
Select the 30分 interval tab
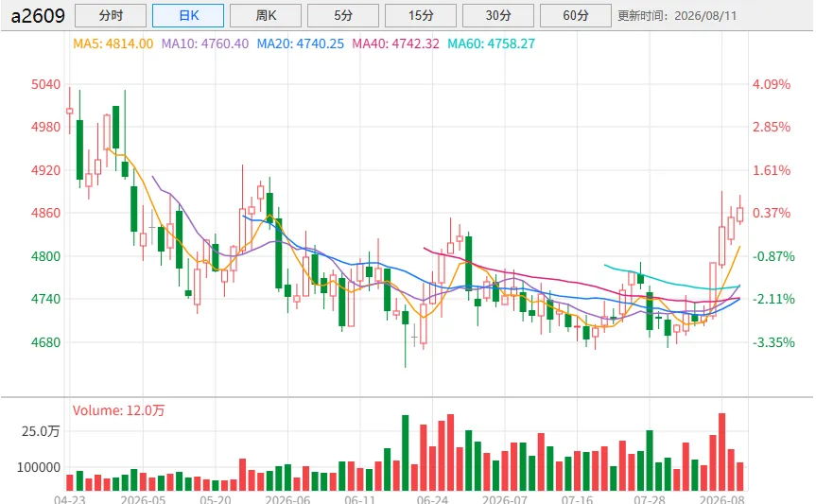498,16
